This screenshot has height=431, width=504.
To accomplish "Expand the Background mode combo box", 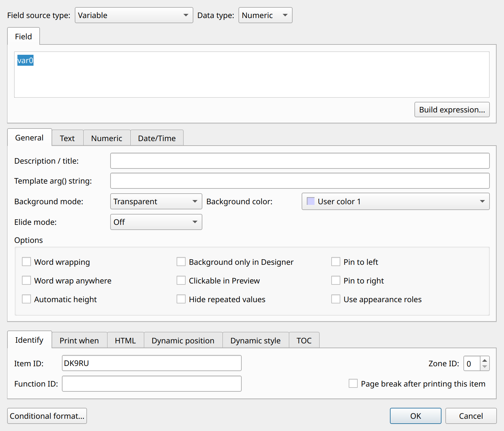I will [156, 201].
